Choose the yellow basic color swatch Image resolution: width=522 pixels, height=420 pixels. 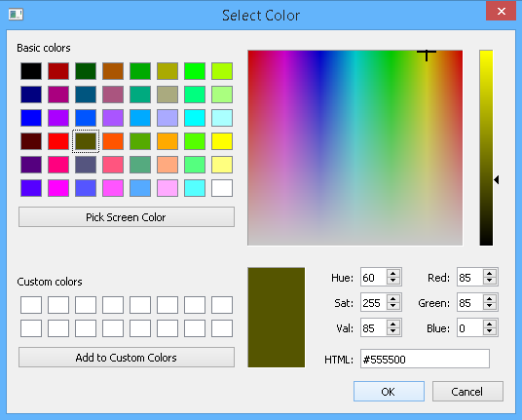coord(222,141)
